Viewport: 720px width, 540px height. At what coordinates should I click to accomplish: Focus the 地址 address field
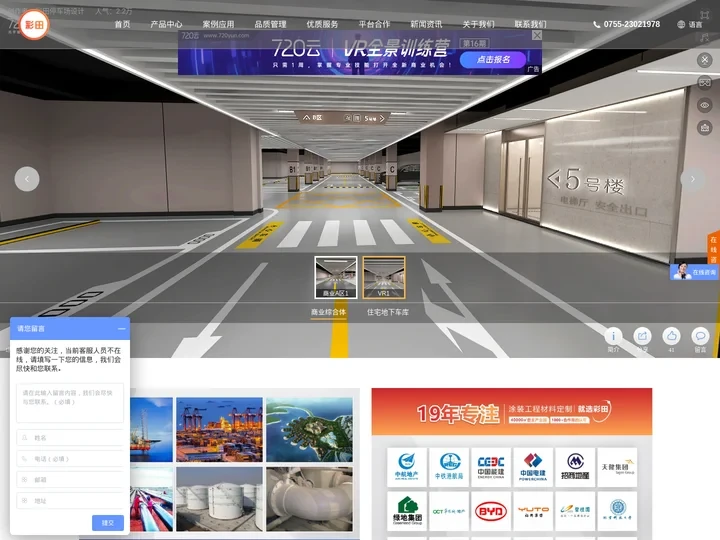[x=70, y=501]
